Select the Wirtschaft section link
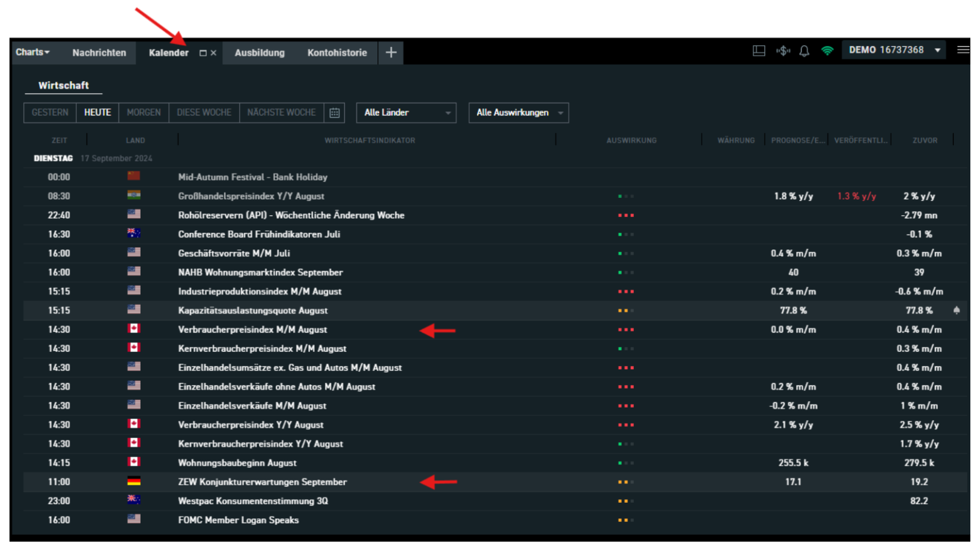 pyautogui.click(x=62, y=85)
